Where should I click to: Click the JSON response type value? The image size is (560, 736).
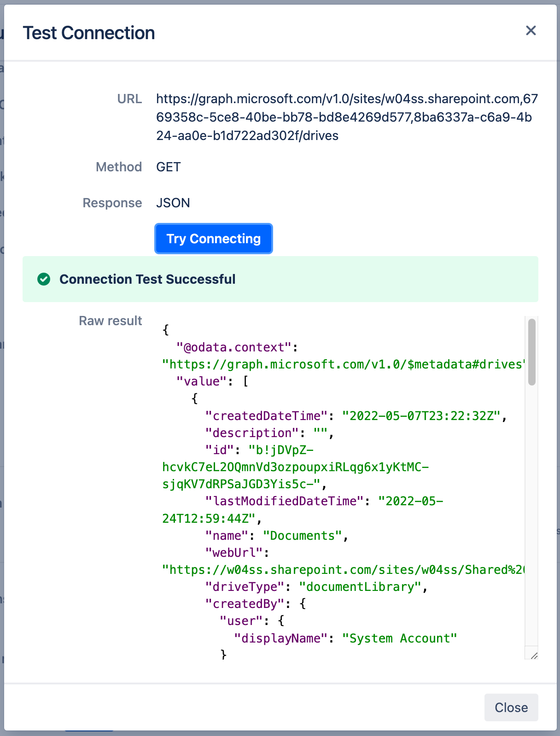point(173,203)
